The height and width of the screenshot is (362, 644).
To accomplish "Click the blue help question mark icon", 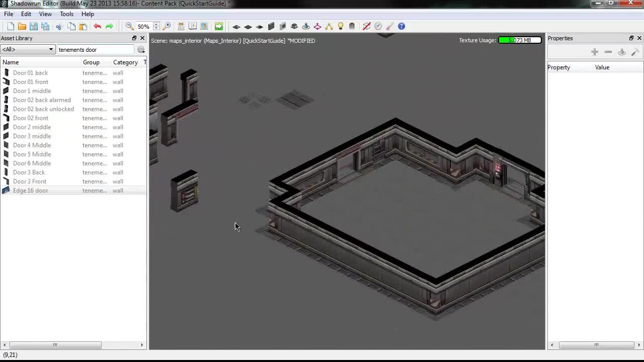I will pyautogui.click(x=401, y=26).
